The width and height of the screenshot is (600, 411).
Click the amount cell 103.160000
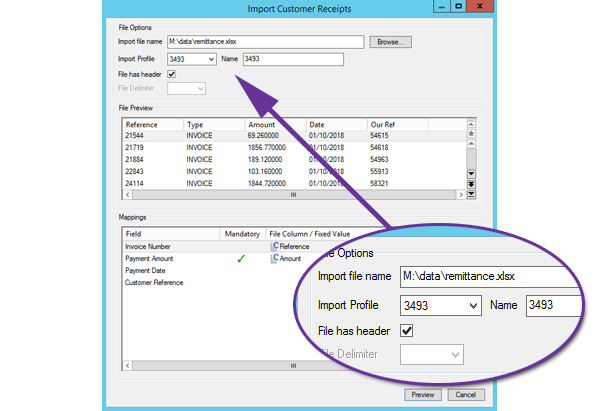point(265,171)
